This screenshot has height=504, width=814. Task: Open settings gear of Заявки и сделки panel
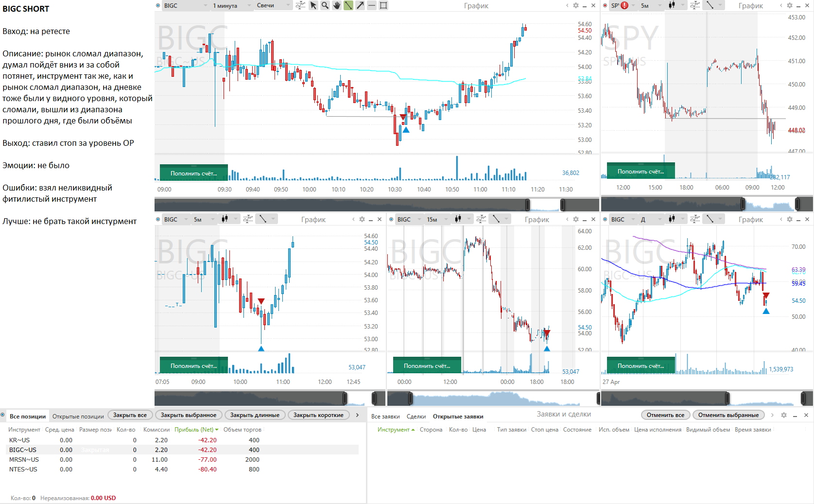[x=784, y=415]
